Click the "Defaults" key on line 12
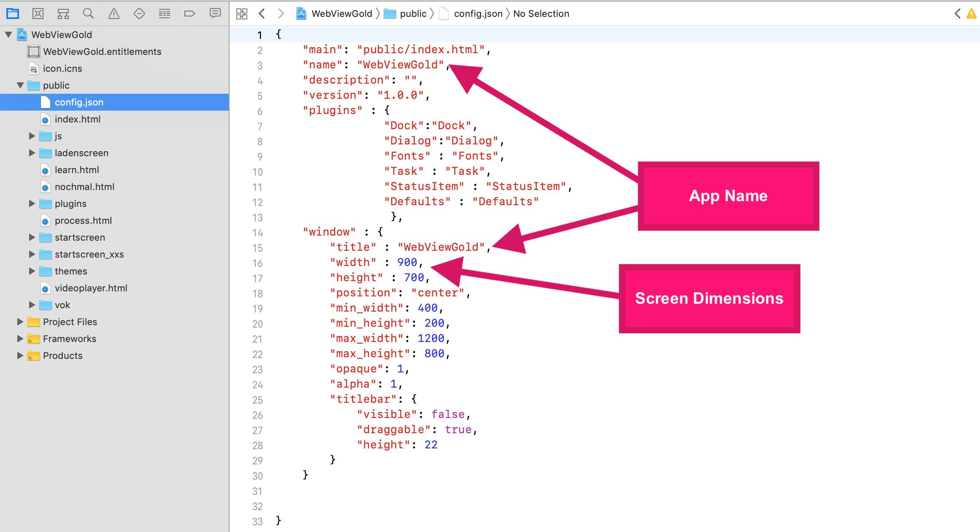This screenshot has height=532, width=980. 417,201
